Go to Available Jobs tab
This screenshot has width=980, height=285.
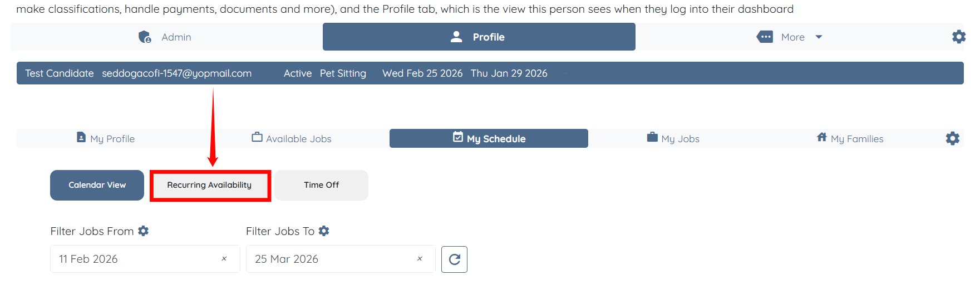[292, 138]
